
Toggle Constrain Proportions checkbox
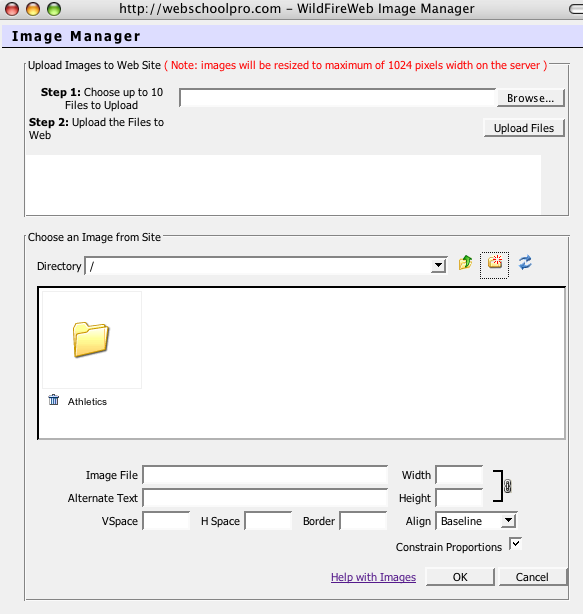tap(515, 544)
